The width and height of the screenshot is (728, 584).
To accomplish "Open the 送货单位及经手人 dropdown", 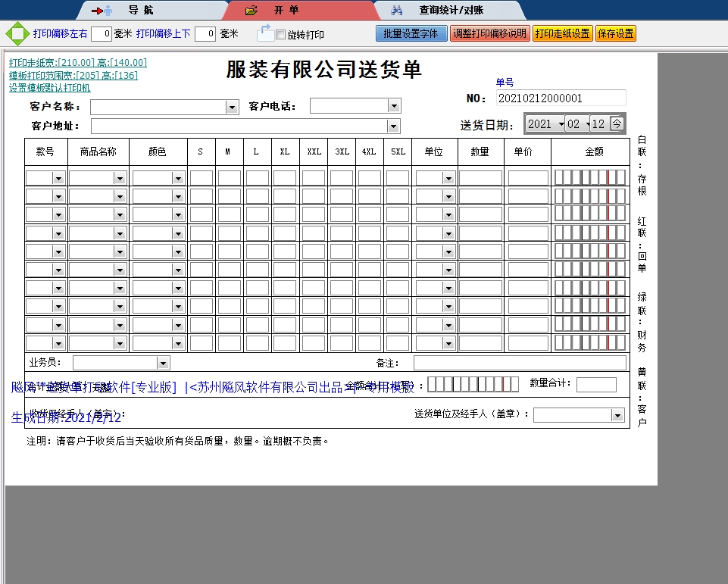I will point(616,414).
